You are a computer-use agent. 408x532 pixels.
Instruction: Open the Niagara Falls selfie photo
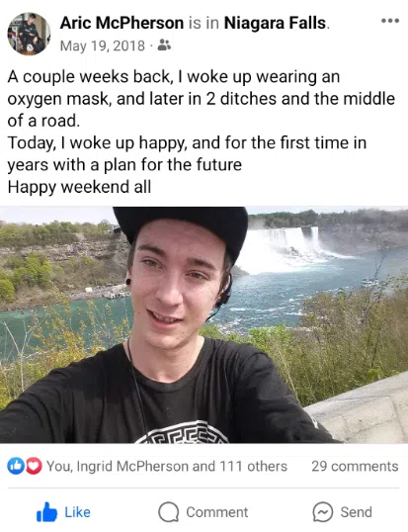[x=204, y=324]
